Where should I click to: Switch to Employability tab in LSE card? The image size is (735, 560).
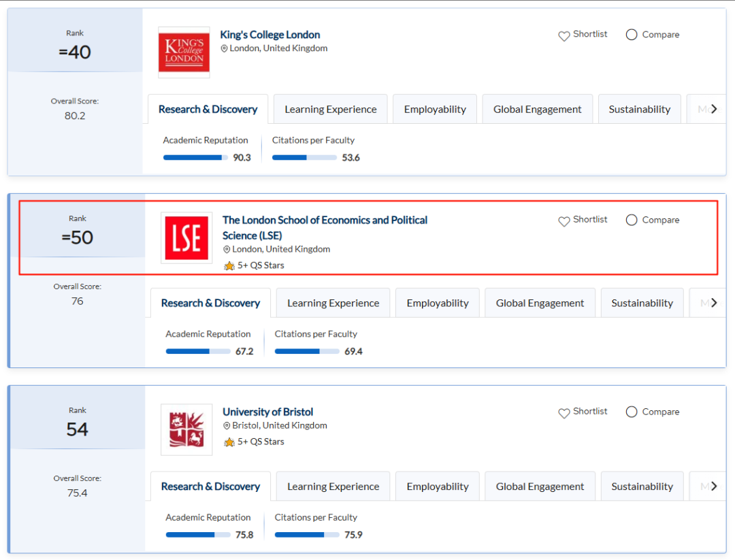click(438, 303)
